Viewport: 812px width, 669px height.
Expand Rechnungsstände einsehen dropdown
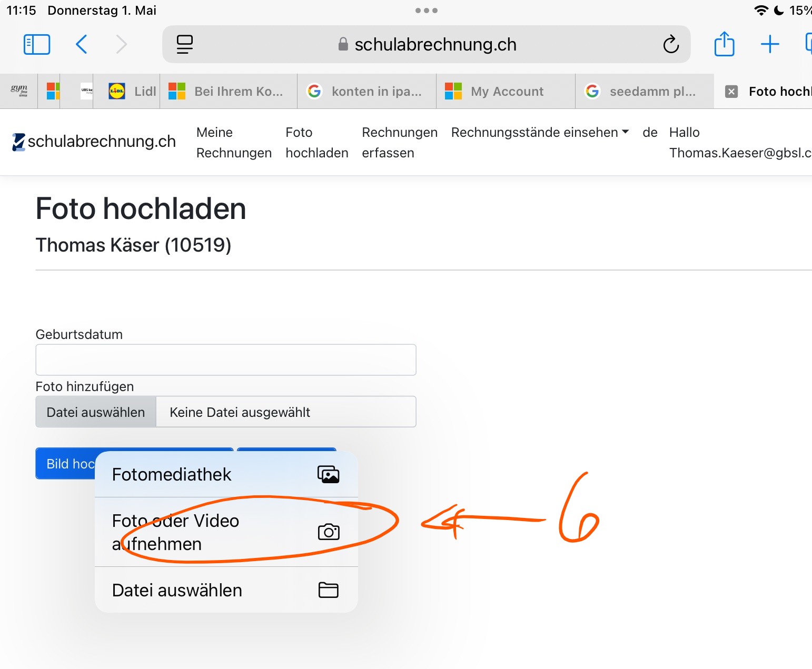pos(540,133)
